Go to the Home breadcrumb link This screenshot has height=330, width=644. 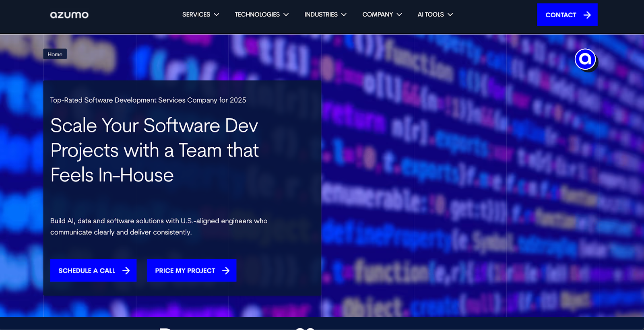(55, 54)
